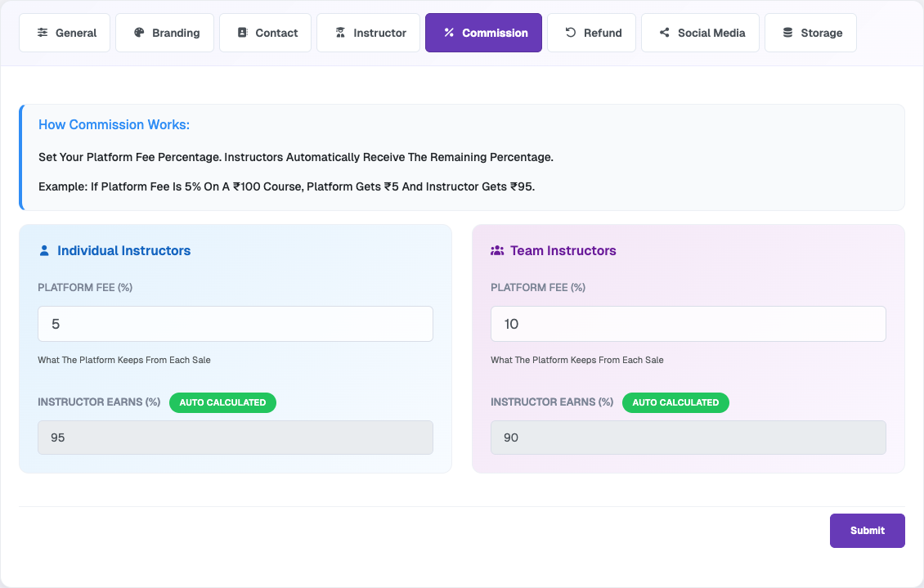Open the General settings tab
The width and height of the screenshot is (924, 588).
pos(65,33)
